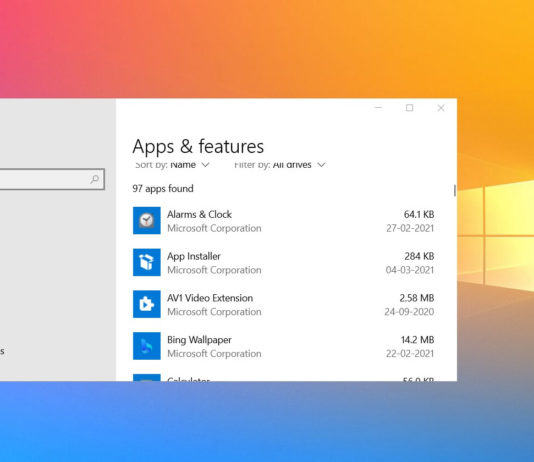This screenshot has height=462, width=534.
Task: Open the Sort by Name dropdown
Action: point(172,165)
